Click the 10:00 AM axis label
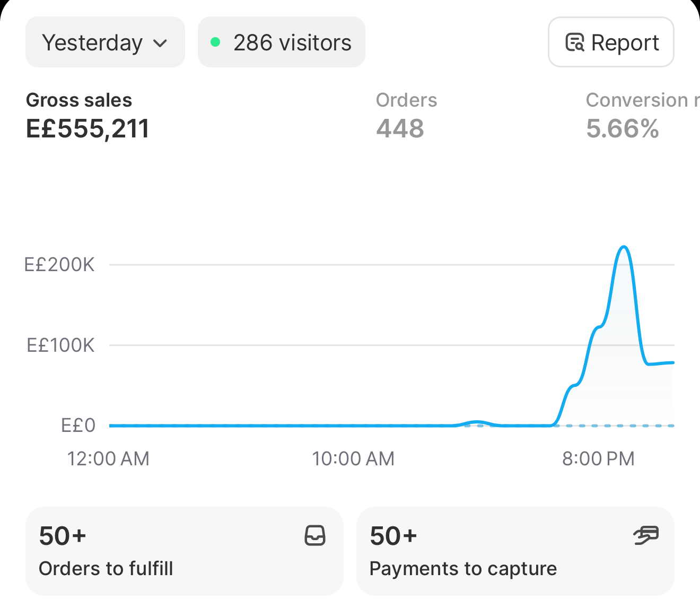This screenshot has height=616, width=700. pos(353,458)
